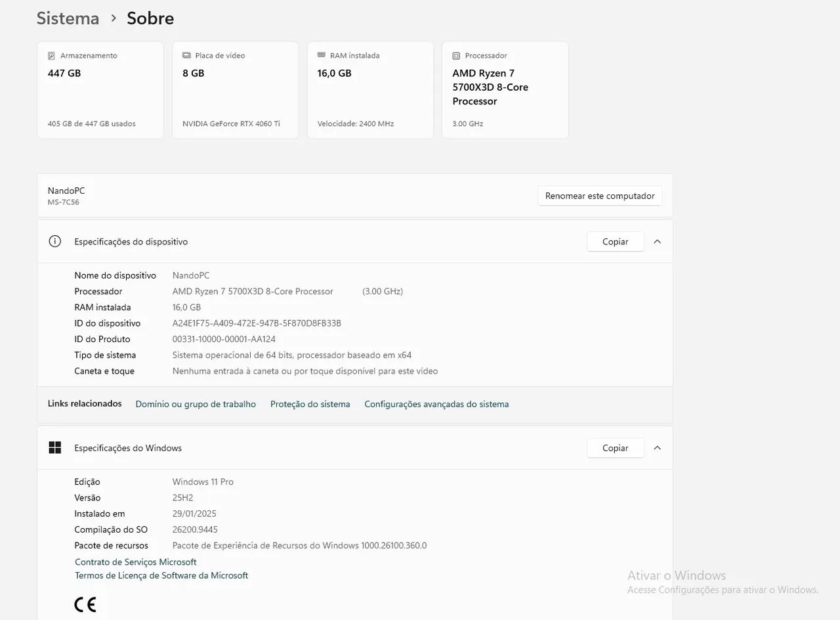Collapse the Especificações do dispositivo section
The width and height of the screenshot is (840, 620).
pos(658,242)
